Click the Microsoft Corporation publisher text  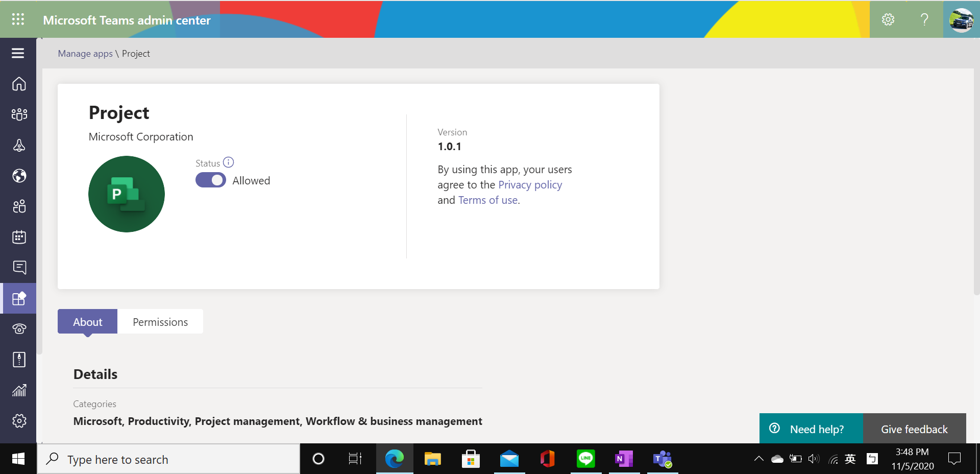[x=141, y=137]
